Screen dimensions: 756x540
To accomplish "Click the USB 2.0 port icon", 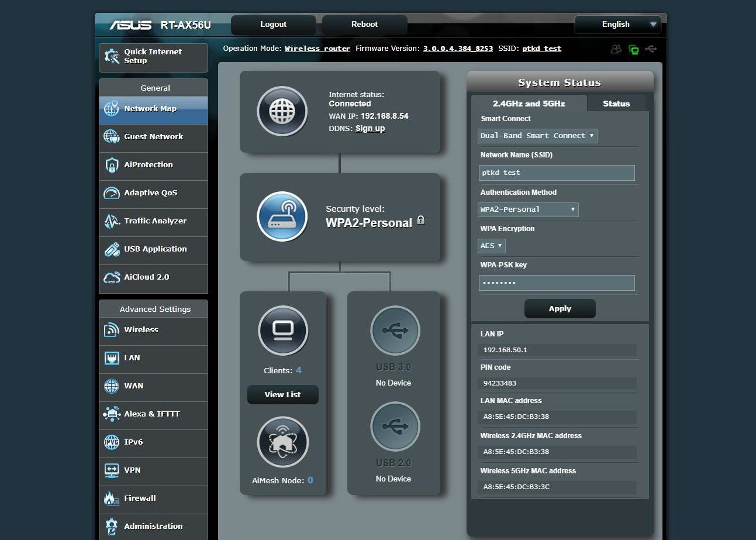I will tap(395, 427).
